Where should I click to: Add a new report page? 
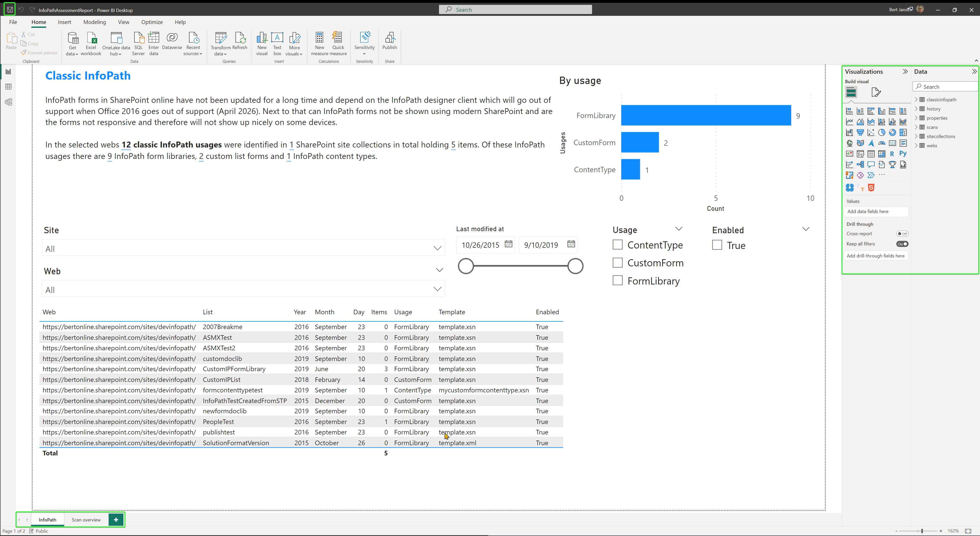click(x=116, y=520)
